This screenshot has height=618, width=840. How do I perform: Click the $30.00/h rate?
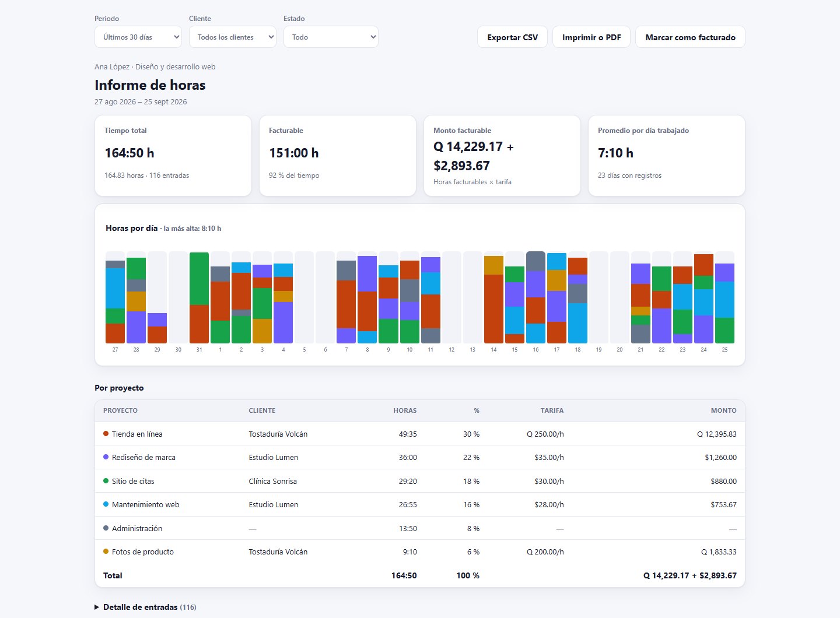tap(549, 482)
